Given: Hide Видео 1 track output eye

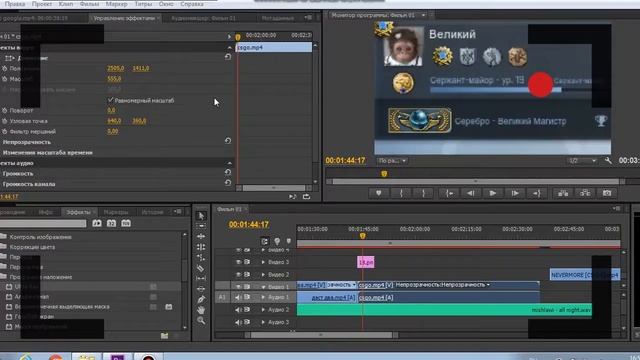Looking at the screenshot, I should click(x=239, y=287).
